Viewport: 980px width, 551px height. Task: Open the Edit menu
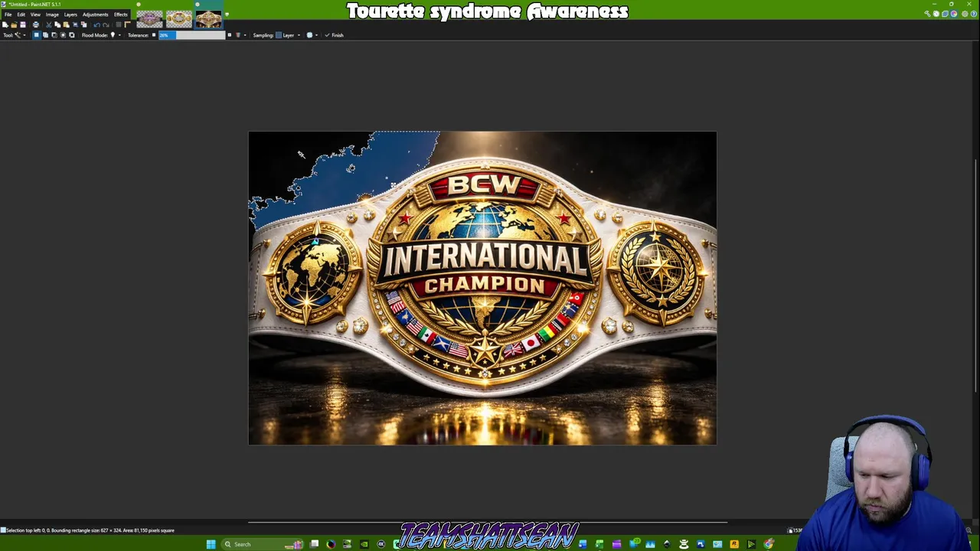pyautogui.click(x=21, y=15)
